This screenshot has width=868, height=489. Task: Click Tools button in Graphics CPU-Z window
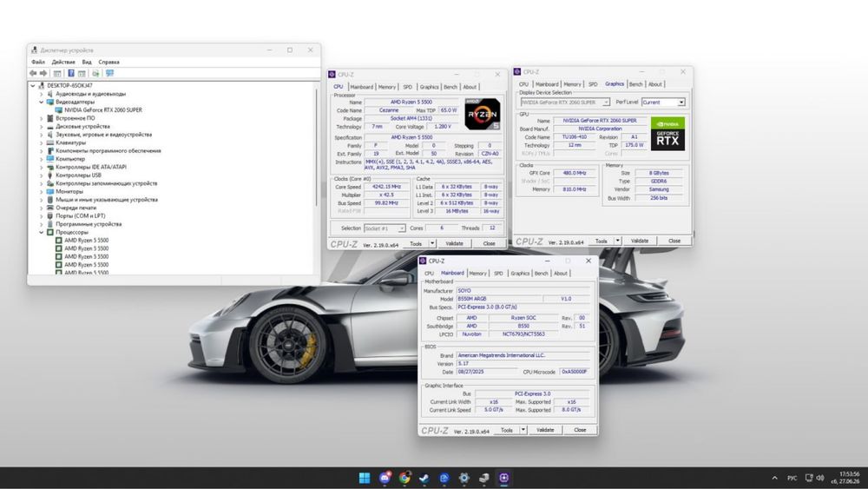[x=602, y=241]
